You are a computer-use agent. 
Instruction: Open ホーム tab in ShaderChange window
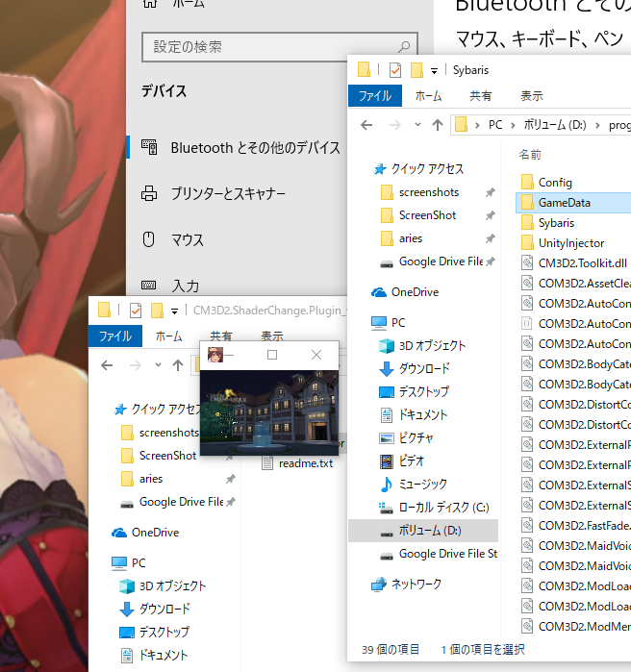[168, 336]
